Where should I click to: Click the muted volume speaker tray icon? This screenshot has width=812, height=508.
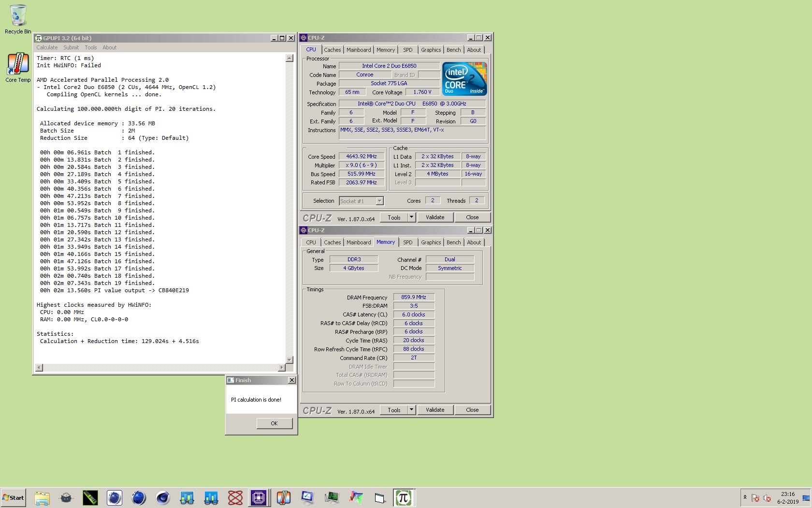click(x=767, y=498)
